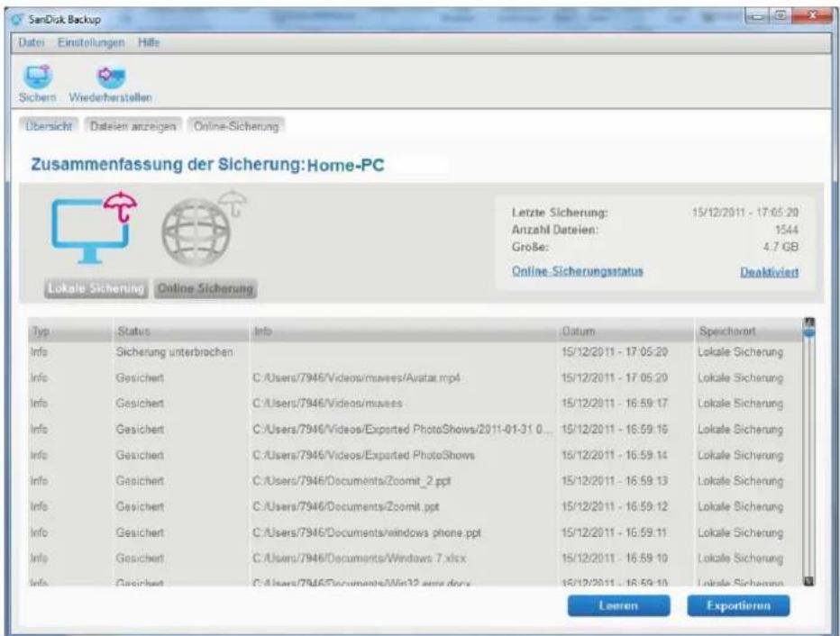The height and width of the screenshot is (636, 840).
Task: Minimize the SanDisk Backup window
Action: point(757,16)
